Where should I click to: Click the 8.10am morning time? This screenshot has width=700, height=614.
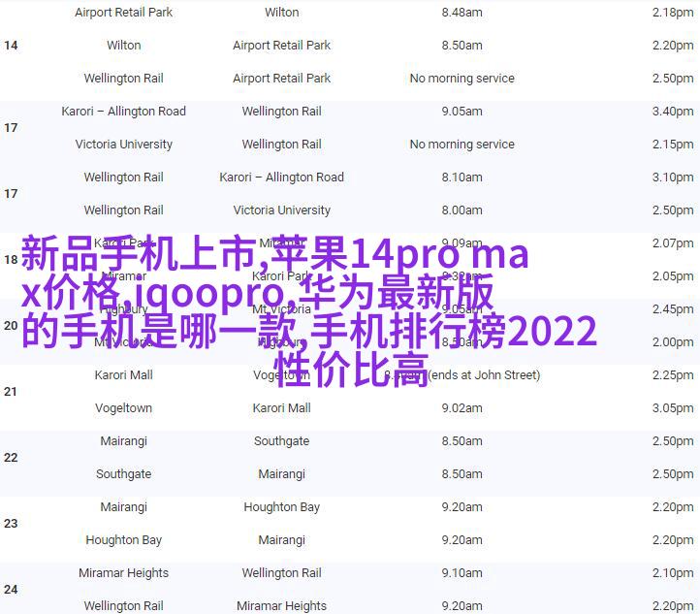(x=461, y=178)
